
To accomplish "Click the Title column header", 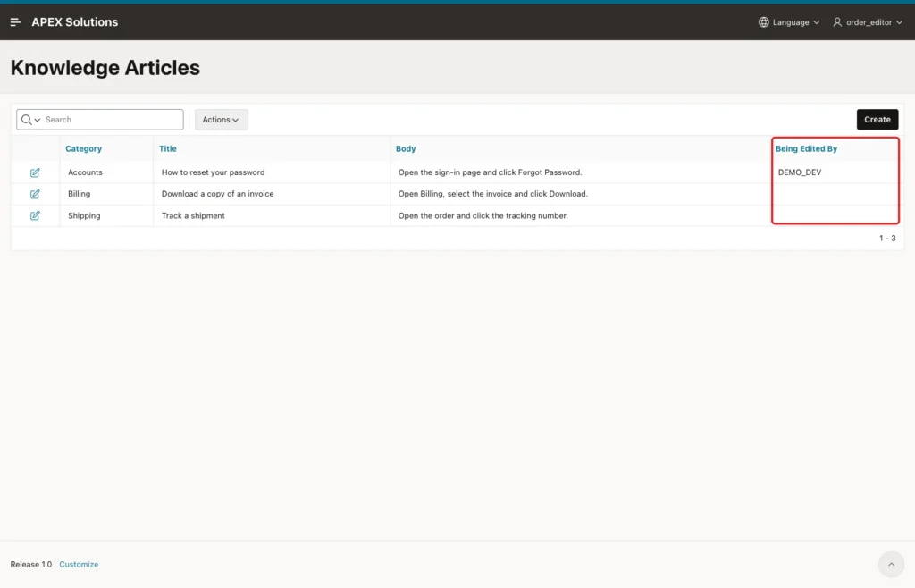I will point(167,148).
